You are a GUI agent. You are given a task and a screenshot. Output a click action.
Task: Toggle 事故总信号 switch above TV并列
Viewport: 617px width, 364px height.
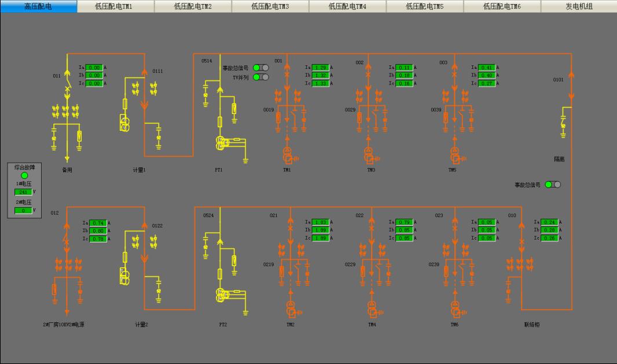point(261,68)
